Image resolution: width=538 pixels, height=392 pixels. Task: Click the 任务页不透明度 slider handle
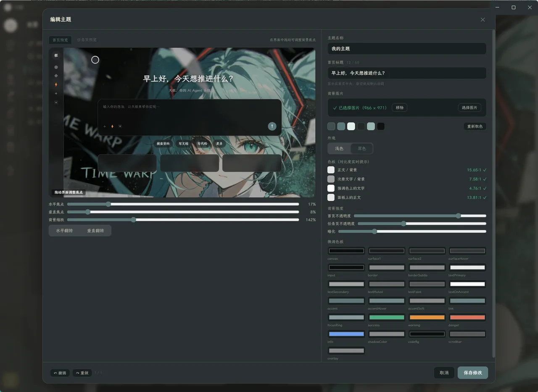click(403, 224)
